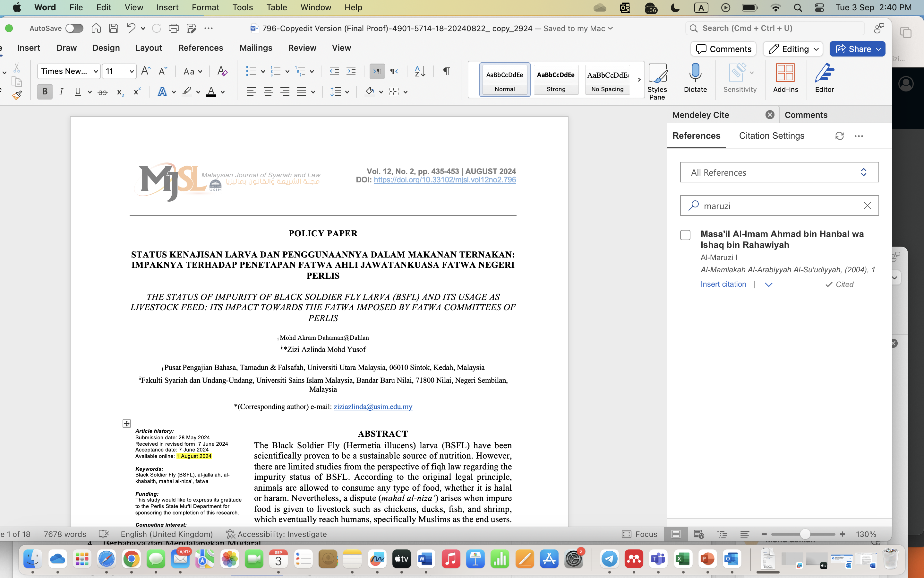Toggle AutoSave switch

tap(74, 28)
